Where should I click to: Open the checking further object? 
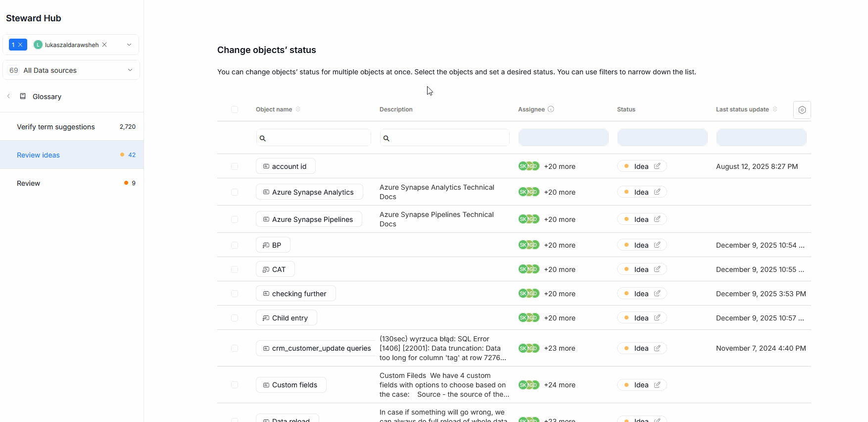point(295,294)
